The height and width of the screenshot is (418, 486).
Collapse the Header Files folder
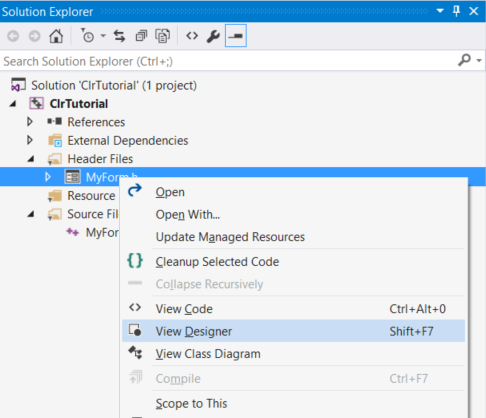(x=31, y=159)
